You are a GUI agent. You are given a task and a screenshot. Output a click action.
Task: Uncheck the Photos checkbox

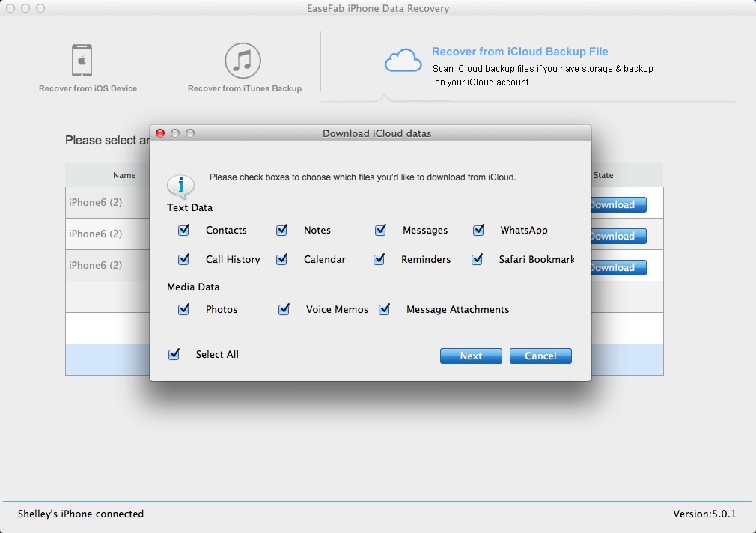[x=183, y=309]
